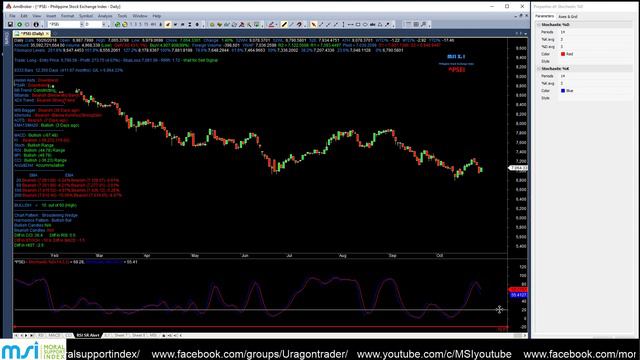Click the Blue color swatch for %K
This screenshot has width=640, height=360.
[563, 91]
